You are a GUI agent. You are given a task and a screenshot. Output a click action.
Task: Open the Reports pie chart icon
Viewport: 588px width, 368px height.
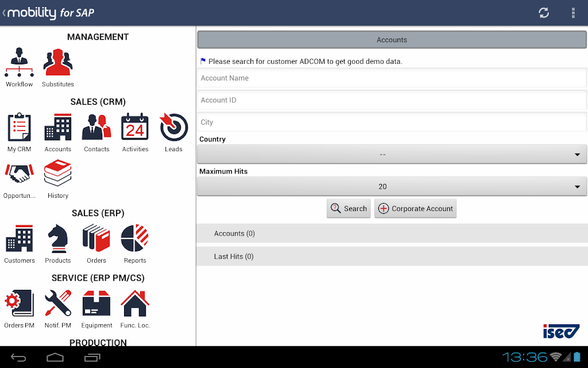click(135, 239)
